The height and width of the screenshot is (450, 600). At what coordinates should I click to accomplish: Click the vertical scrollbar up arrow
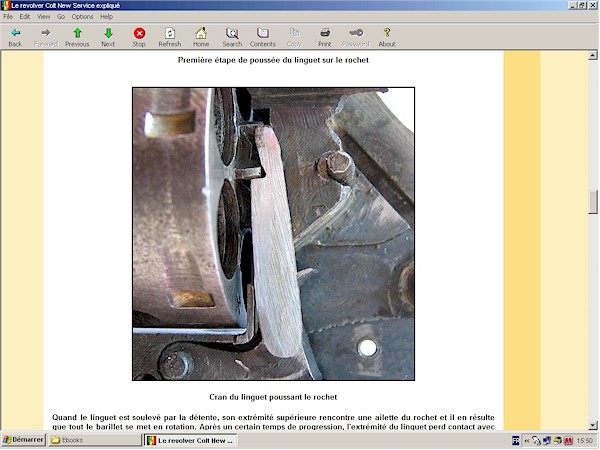[x=593, y=57]
